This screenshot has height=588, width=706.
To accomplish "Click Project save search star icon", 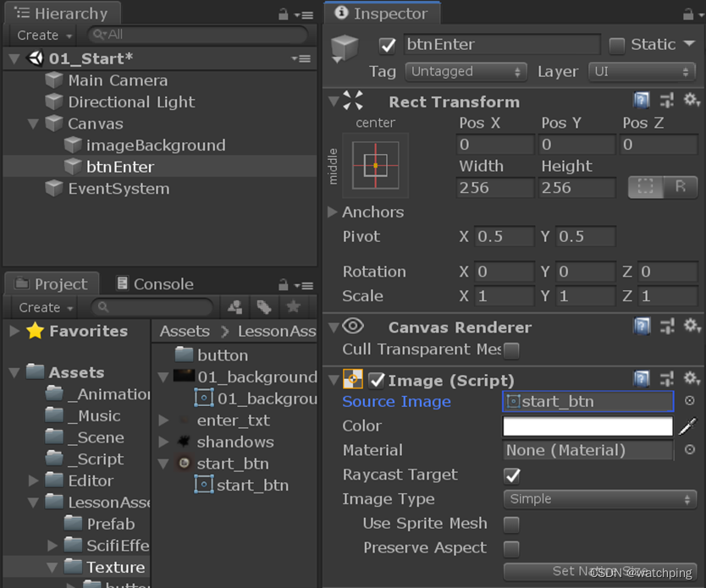I will 293,307.
